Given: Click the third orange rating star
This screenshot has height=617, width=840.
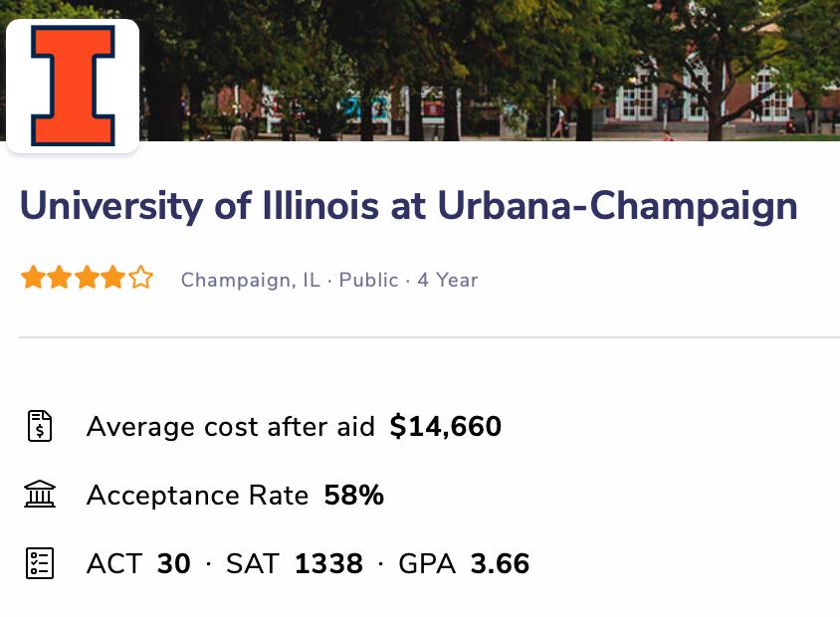Looking at the screenshot, I should pos(87,278).
